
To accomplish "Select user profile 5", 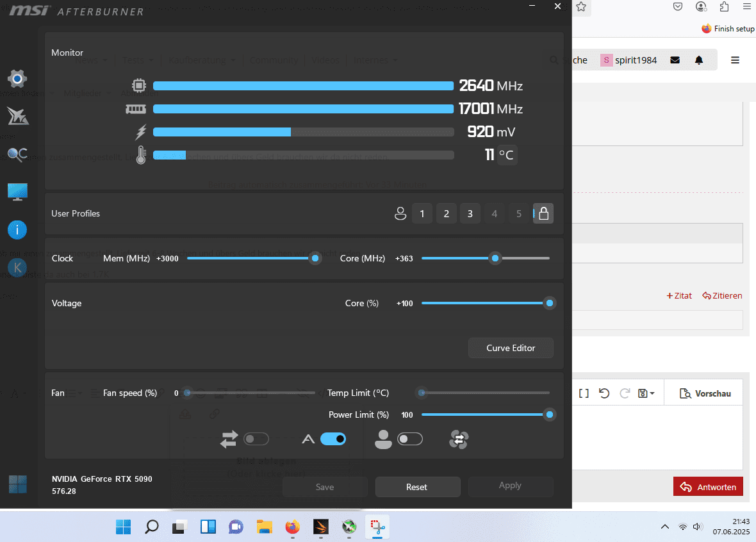I will click(519, 213).
